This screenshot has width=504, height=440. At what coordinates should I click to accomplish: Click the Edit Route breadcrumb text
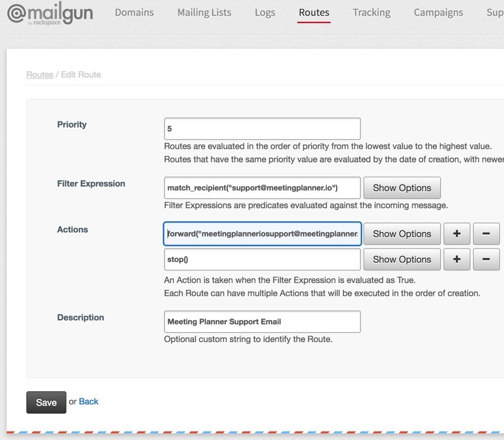[81, 75]
